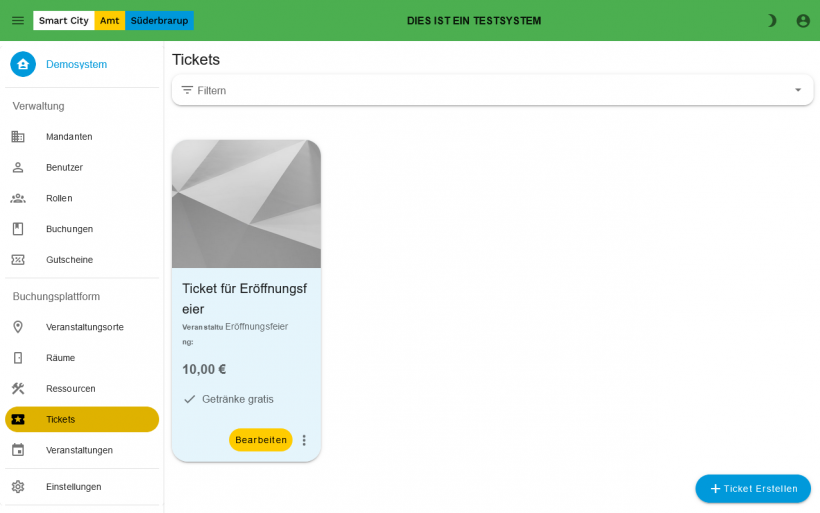Click the Veranstaltungsorte location pin icon
Viewport: 820px width, 513px height.
pos(18,327)
